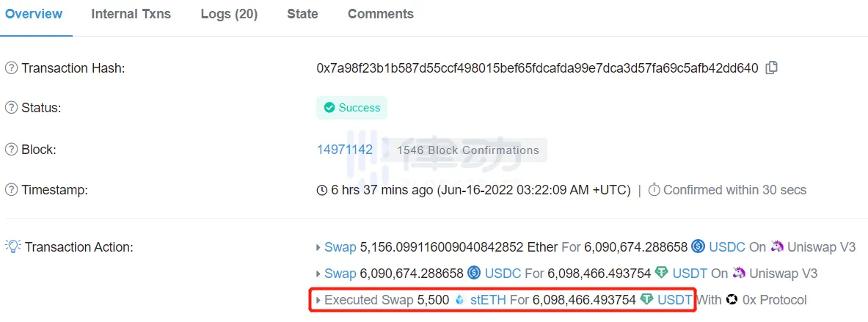868x322 pixels.
Task: Click the help icon beside Block
Action: click(11, 150)
